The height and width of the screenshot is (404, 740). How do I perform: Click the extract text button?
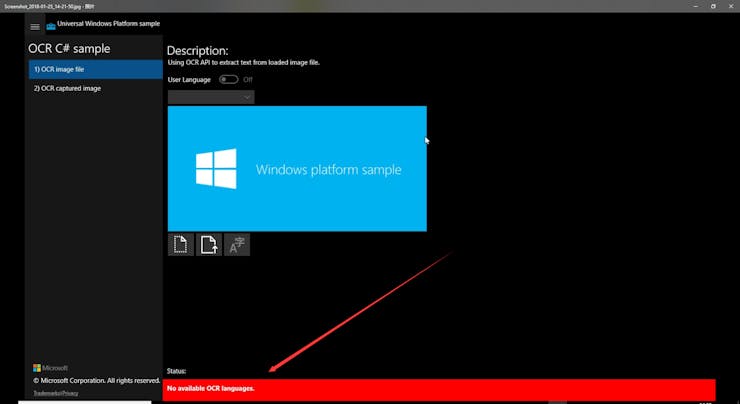237,244
